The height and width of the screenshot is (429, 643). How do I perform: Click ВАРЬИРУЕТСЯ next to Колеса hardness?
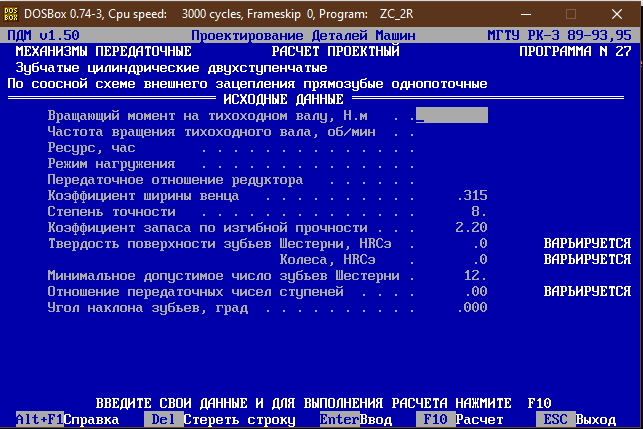point(587,259)
